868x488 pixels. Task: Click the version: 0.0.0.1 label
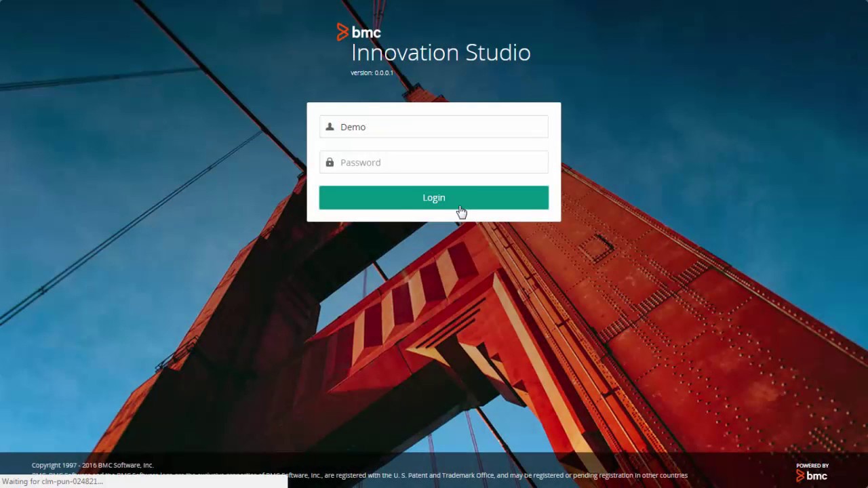click(x=372, y=73)
